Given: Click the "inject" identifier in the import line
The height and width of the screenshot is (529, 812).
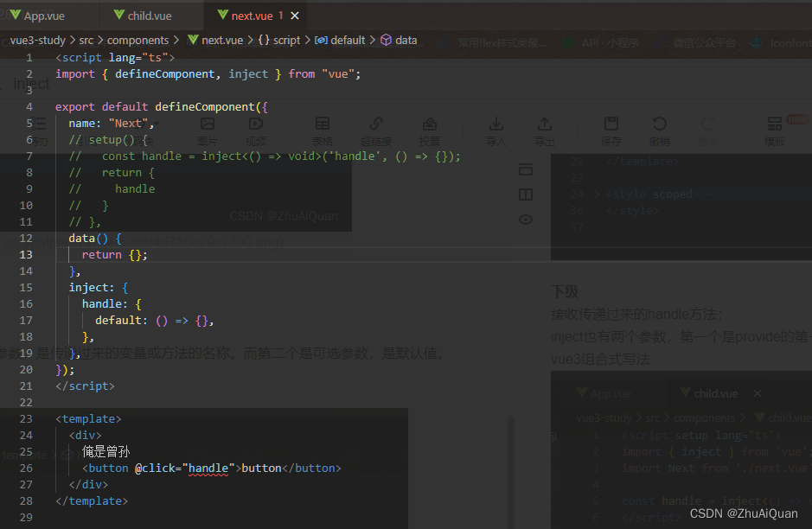Looking at the screenshot, I should [248, 74].
